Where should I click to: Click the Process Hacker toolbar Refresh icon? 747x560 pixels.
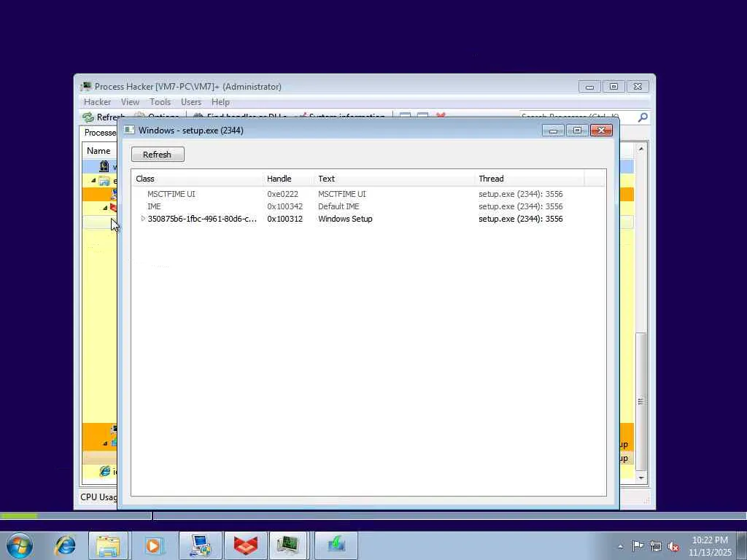pyautogui.click(x=88, y=117)
